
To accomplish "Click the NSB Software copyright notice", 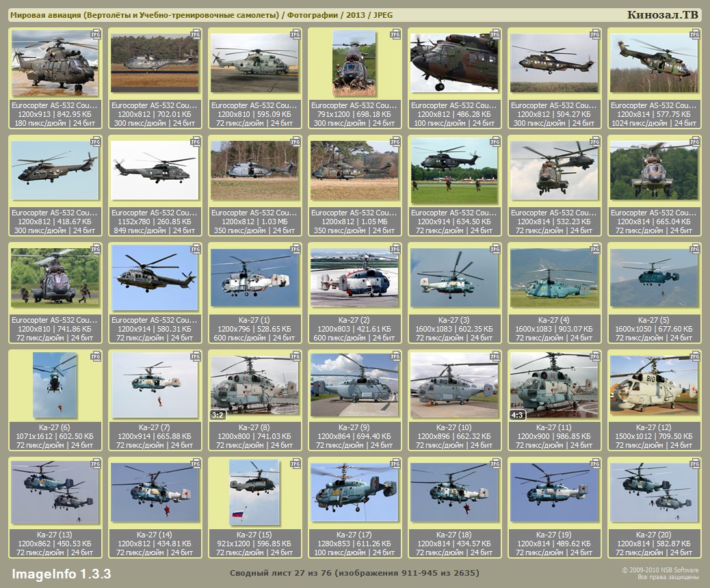I will [659, 573].
